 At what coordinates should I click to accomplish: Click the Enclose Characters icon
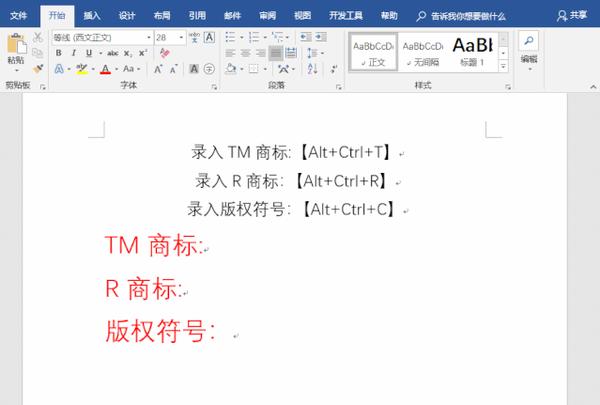coord(209,69)
